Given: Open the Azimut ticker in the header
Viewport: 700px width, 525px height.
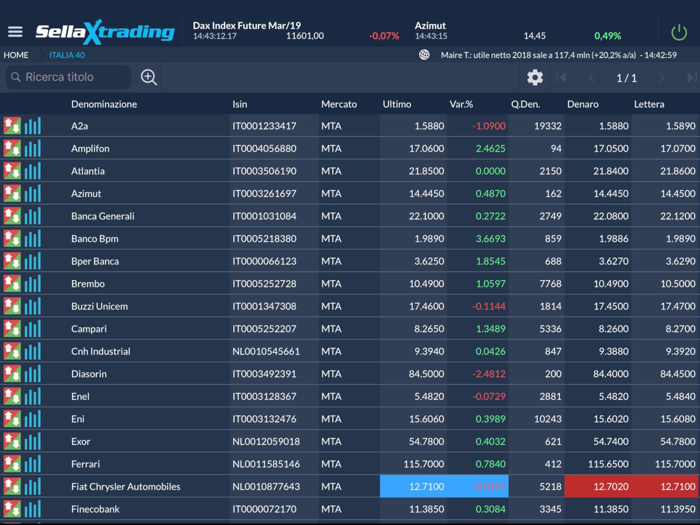Looking at the screenshot, I should [518, 31].
